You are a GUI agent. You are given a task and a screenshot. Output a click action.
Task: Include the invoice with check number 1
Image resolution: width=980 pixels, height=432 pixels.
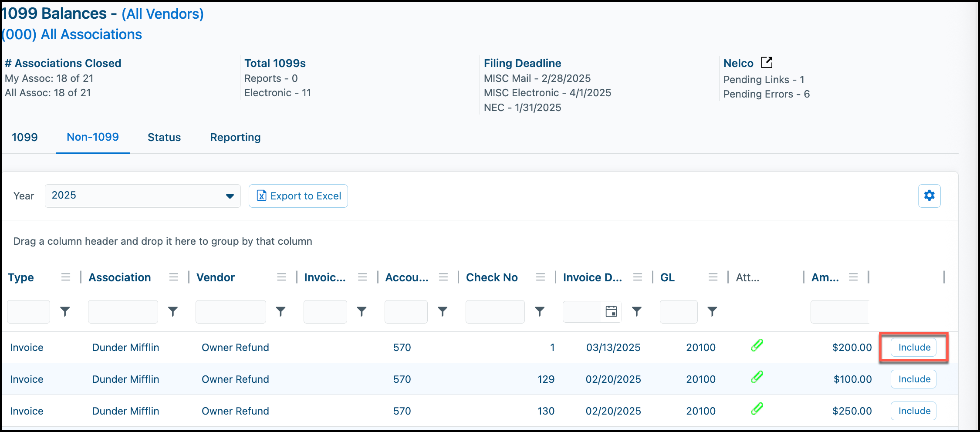[914, 348]
